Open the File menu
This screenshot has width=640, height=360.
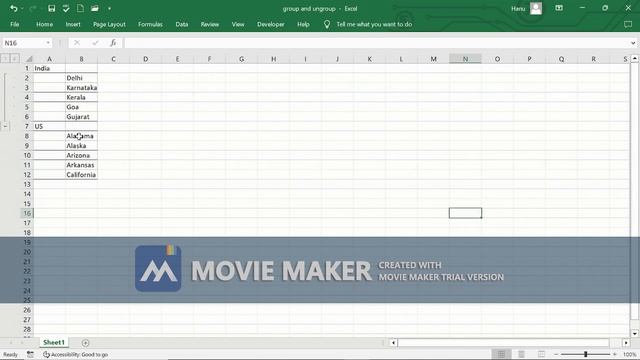point(15,24)
